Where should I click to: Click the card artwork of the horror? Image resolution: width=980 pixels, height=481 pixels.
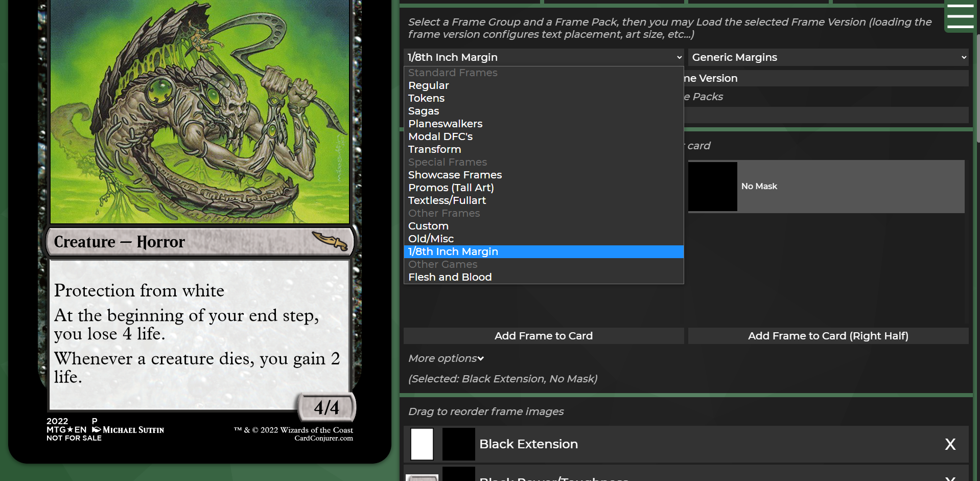click(x=199, y=111)
